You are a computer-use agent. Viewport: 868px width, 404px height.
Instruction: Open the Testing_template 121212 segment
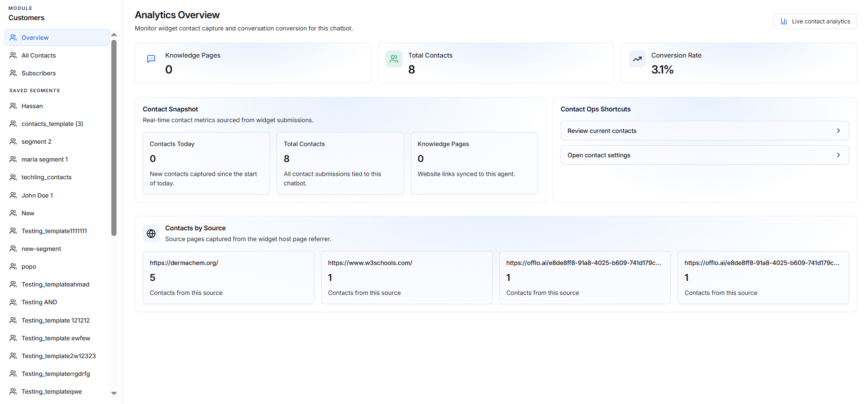click(57, 320)
